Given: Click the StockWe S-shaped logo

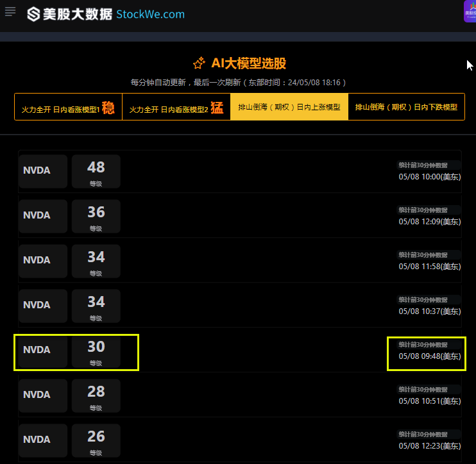Looking at the screenshot, I should point(33,14).
